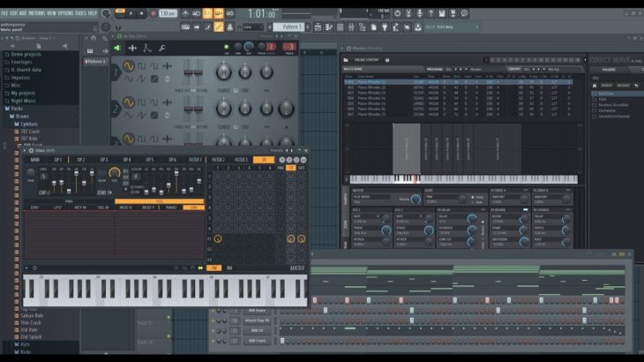Switch to Sytrus FILTER 2 tab
This screenshot has height=362, width=644.
pyautogui.click(x=218, y=160)
